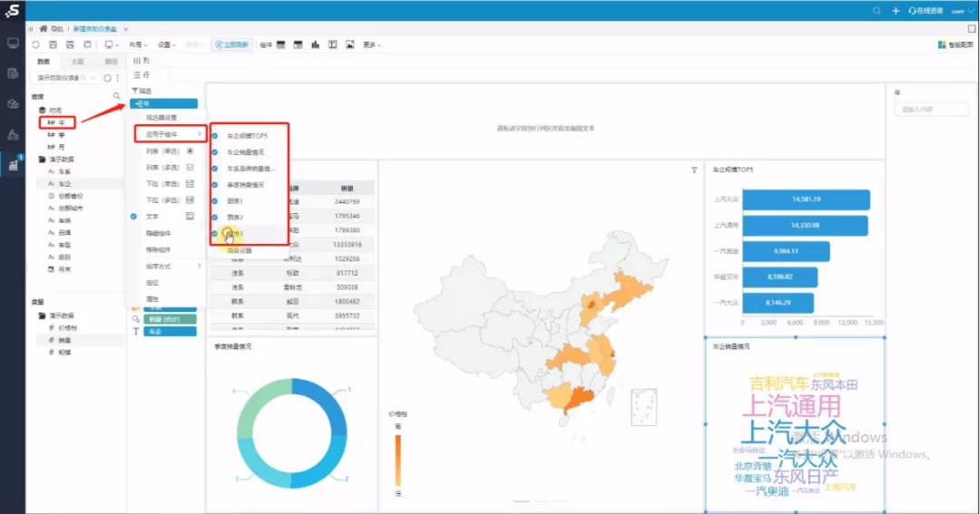Open the database icon in left sidebar
Screen dimensions: 980x514
tap(13, 73)
